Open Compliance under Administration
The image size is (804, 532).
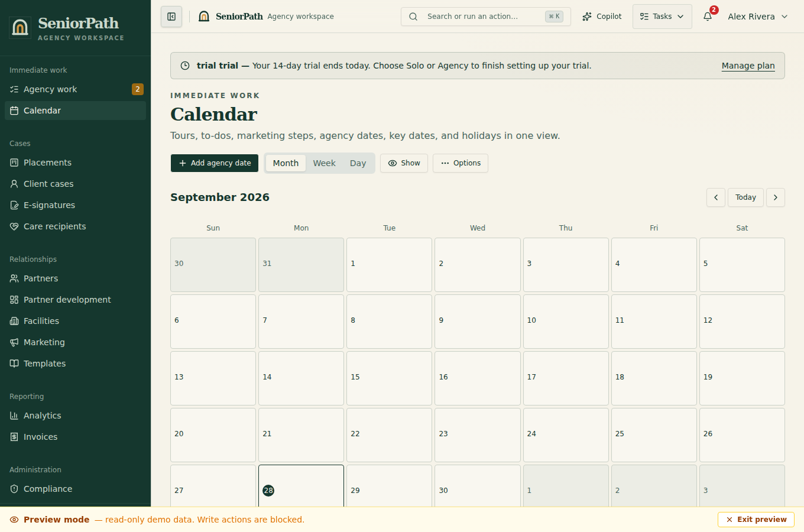click(x=75, y=489)
